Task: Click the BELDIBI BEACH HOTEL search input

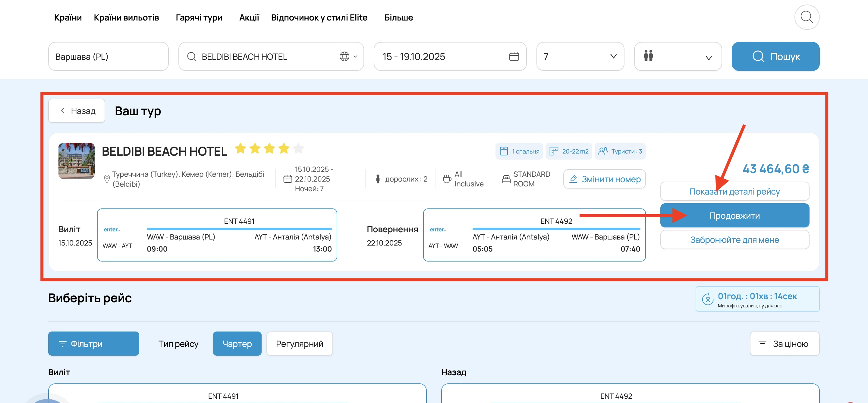Action: 257,56
